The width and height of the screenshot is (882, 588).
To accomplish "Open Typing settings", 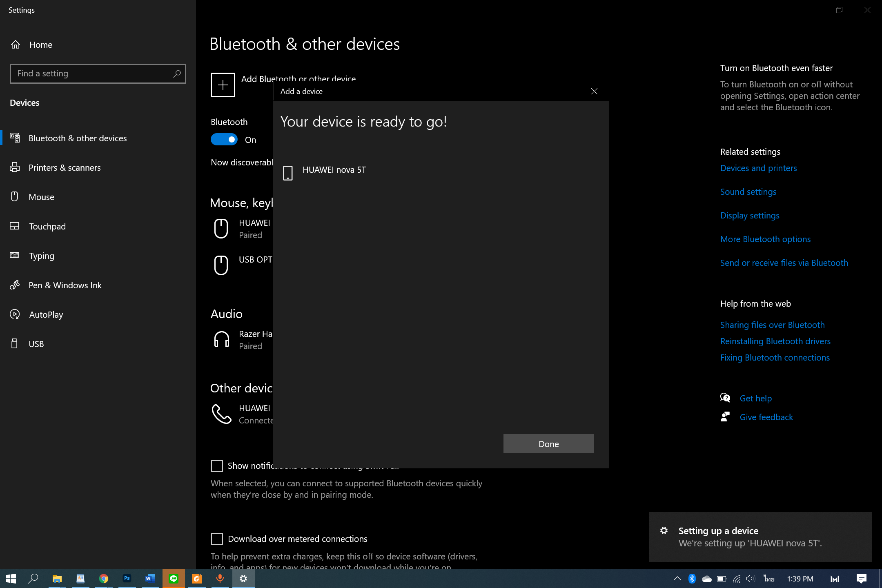I will tap(98, 256).
